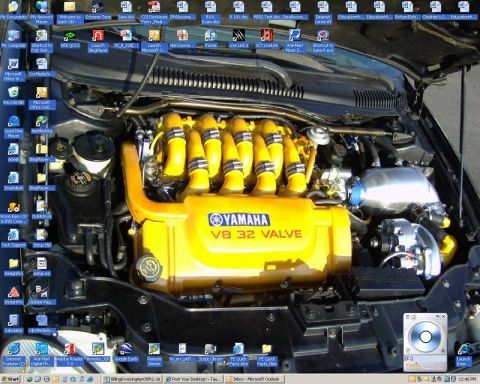Switch to the Billing taskbar document button

click(132, 379)
